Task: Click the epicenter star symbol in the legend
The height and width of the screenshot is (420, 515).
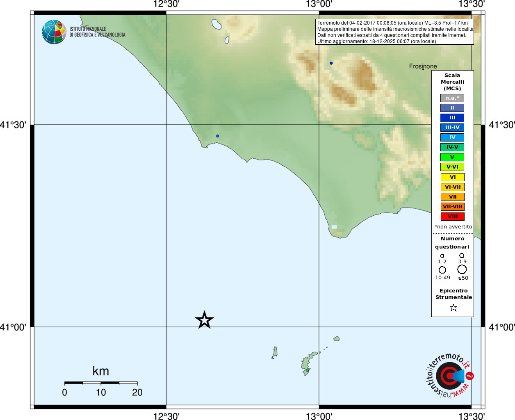Action: point(453,308)
